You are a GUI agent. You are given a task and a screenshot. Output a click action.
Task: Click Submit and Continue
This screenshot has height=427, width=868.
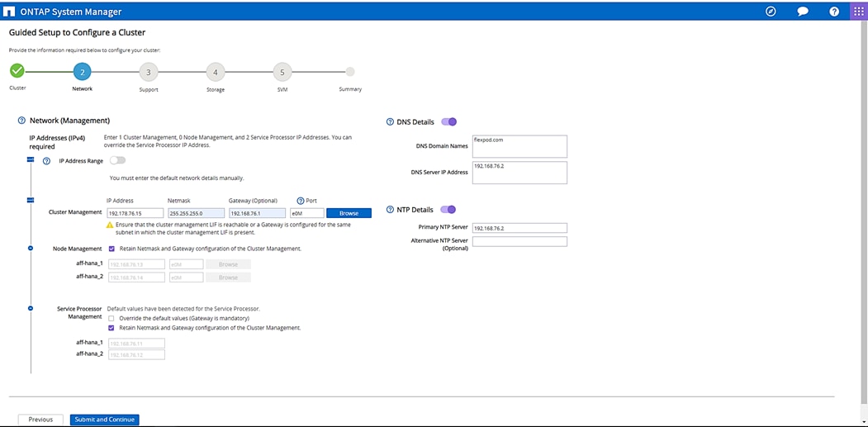pyautogui.click(x=105, y=420)
